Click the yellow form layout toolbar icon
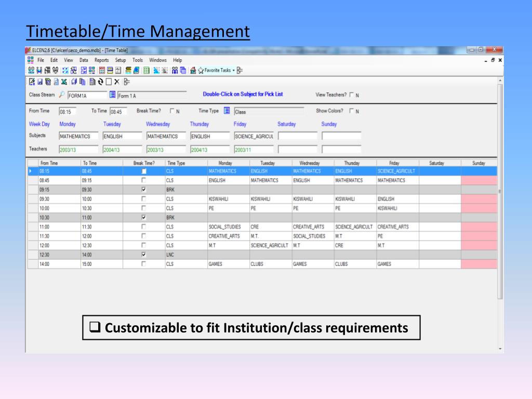Viewport: 532px width, 399px height. click(x=110, y=70)
